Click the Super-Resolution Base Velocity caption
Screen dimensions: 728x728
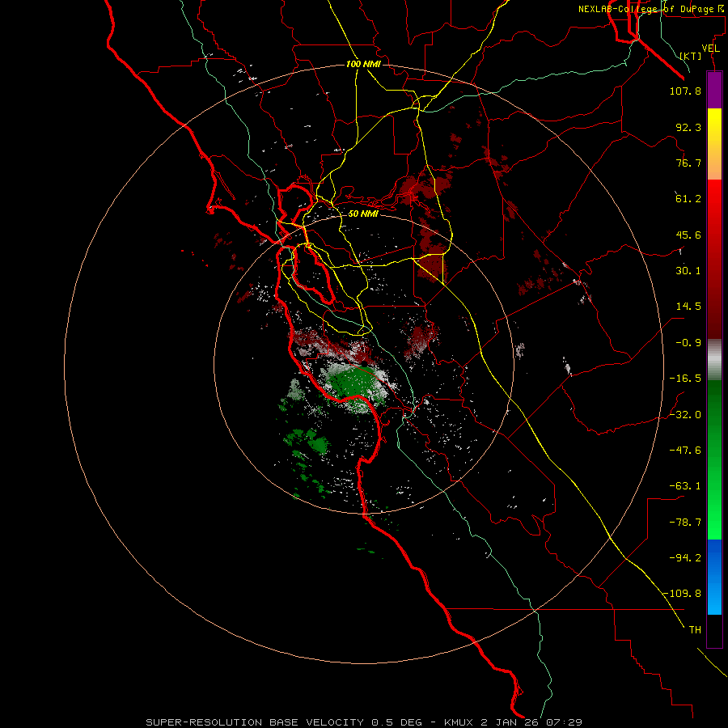(363, 722)
